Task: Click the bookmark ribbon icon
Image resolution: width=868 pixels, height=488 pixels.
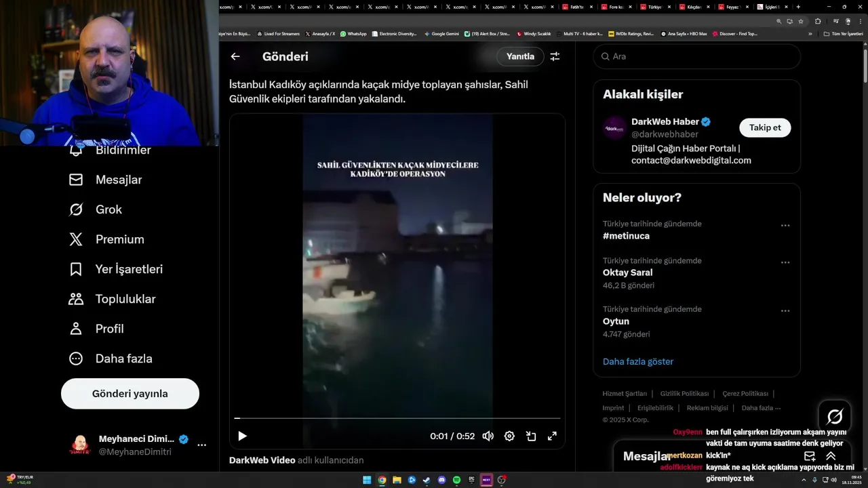Action: click(76, 269)
